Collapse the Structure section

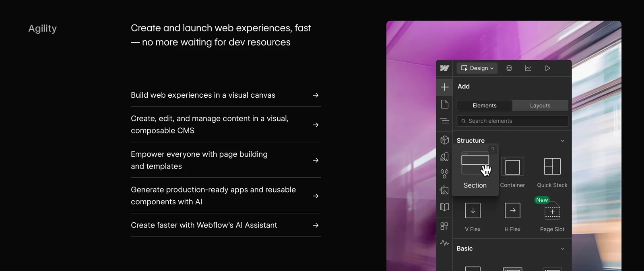click(562, 141)
